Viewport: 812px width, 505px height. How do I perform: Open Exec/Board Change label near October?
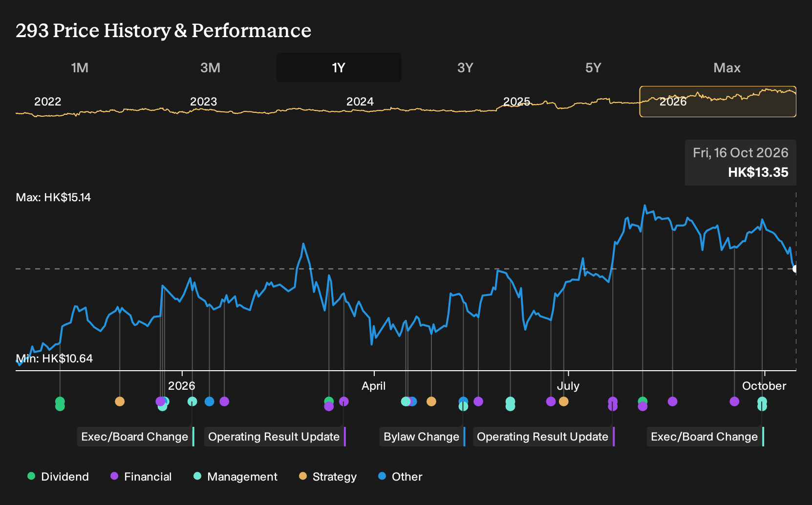click(705, 437)
